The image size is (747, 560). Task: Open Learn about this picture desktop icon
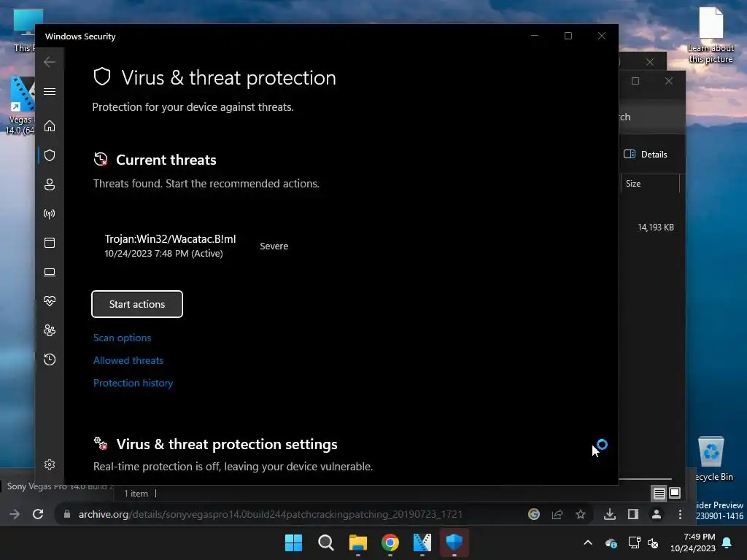pos(711,35)
